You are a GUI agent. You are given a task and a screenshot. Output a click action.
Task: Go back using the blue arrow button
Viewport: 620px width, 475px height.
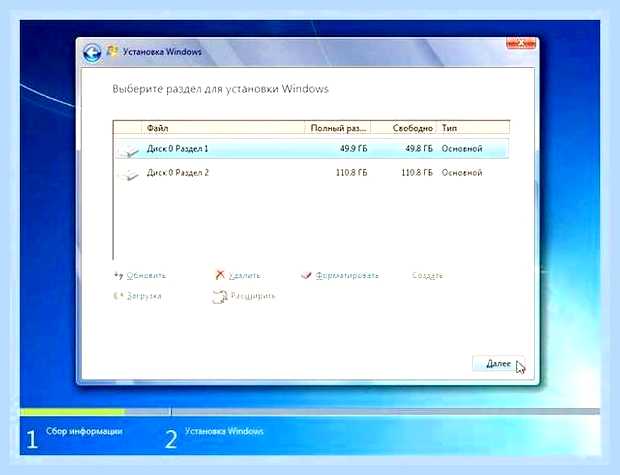(92, 53)
